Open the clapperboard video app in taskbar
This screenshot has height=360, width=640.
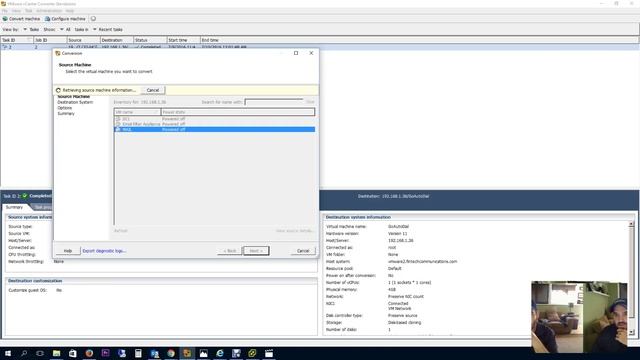tap(269, 353)
